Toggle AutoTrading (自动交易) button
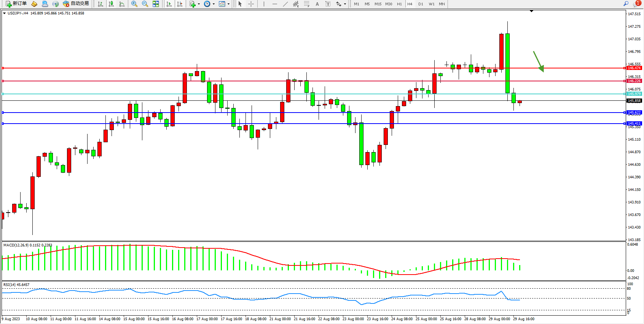The image size is (644, 324). tap(76, 4)
